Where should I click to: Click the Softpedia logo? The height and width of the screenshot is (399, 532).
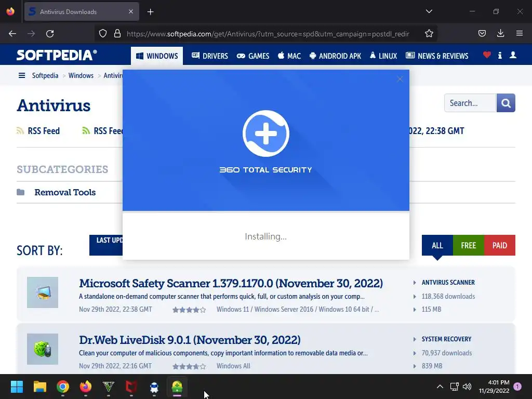(x=57, y=55)
